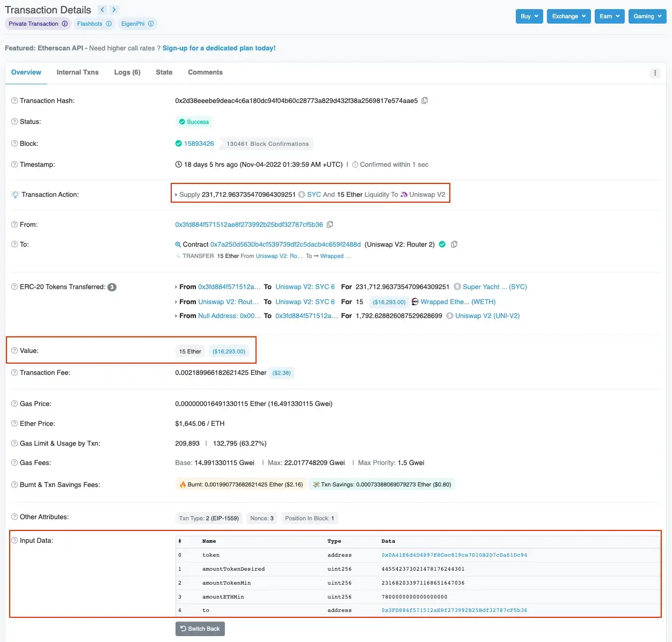Go to next transaction arrow
The image size is (672, 642).
(114, 10)
